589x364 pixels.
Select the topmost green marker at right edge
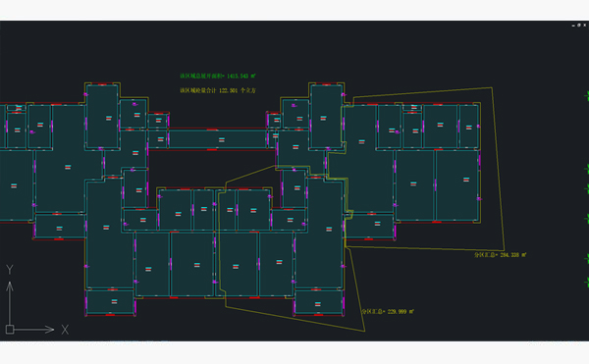[x=587, y=95]
